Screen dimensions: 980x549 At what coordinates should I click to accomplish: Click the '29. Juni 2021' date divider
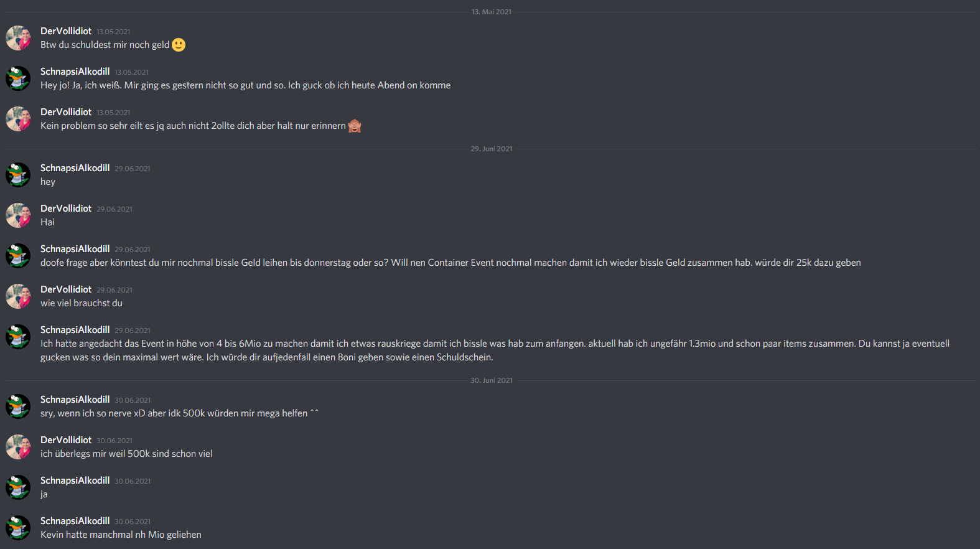click(492, 149)
